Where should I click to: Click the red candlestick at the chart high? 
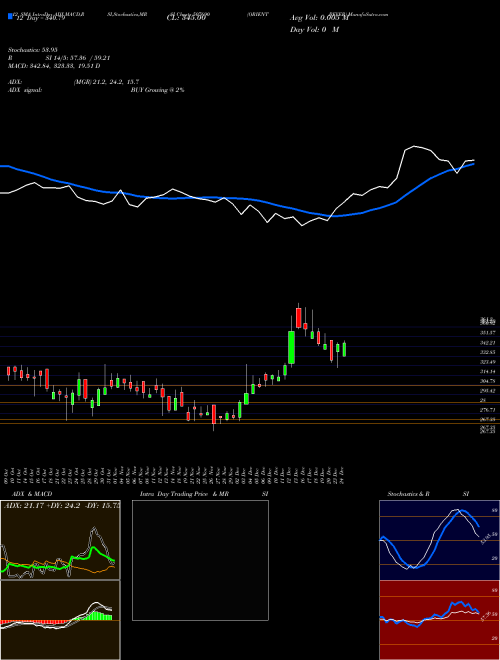click(299, 318)
